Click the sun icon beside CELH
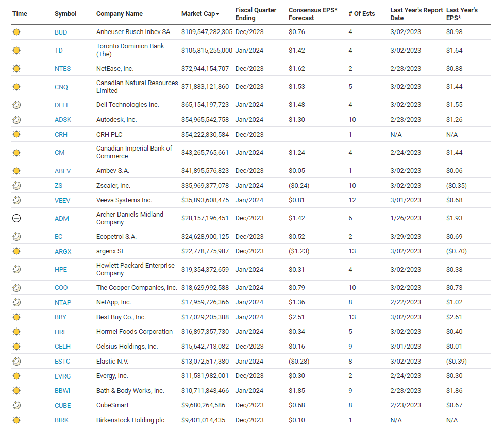Image resolution: width=504 pixels, height=427 pixels. (16, 347)
